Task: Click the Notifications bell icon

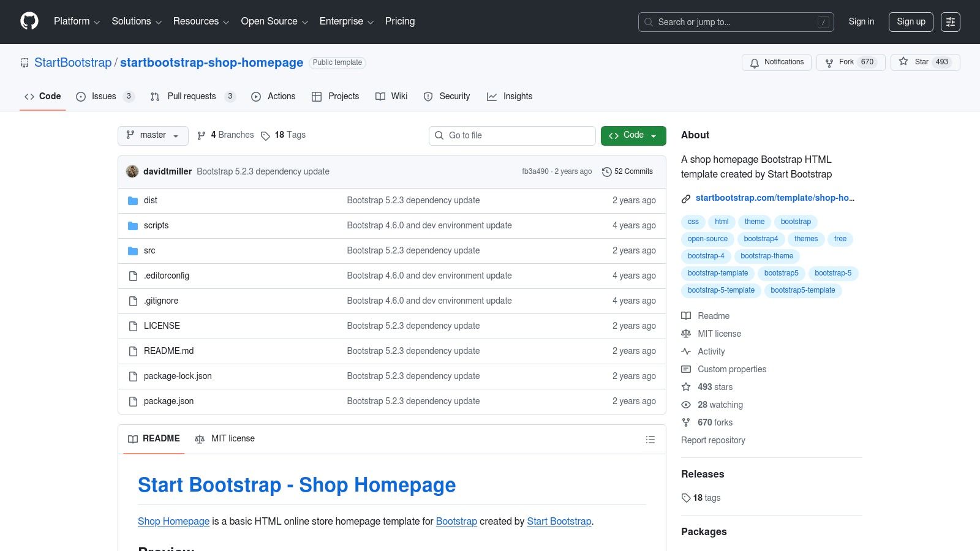Action: coord(754,62)
